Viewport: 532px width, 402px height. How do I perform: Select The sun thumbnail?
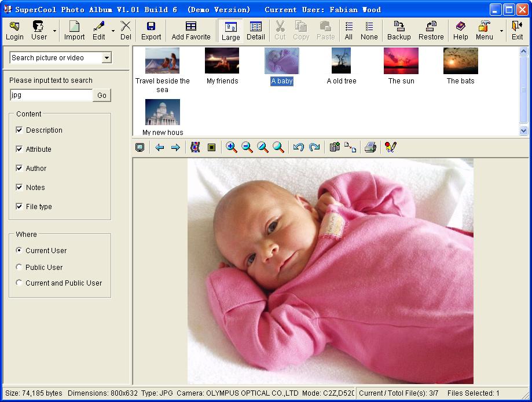pyautogui.click(x=401, y=61)
